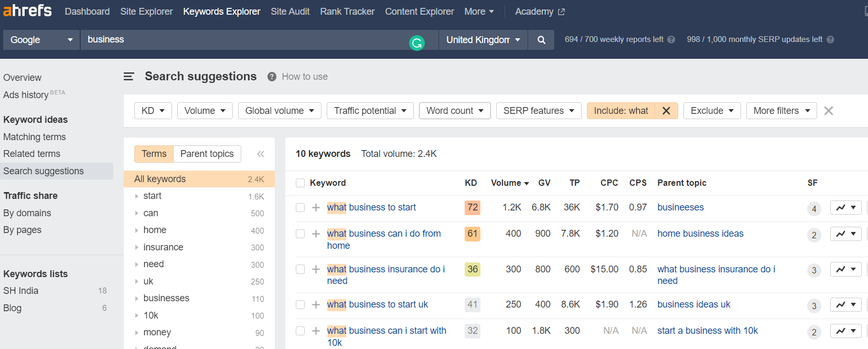Open keyword 'what business to start uk'

click(378, 304)
